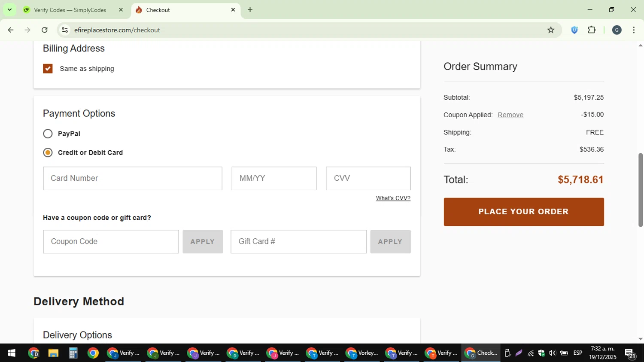Image resolution: width=644 pixels, height=362 pixels.
Task: Click the address bar URL
Action: coord(117,30)
